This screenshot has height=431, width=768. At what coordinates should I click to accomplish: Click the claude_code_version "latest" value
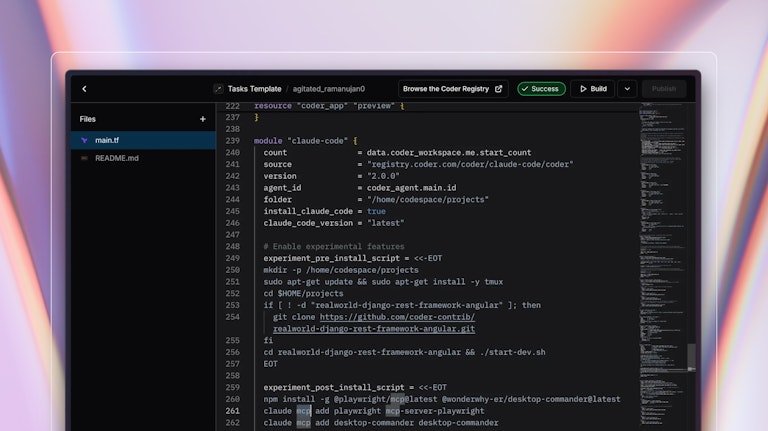point(385,223)
